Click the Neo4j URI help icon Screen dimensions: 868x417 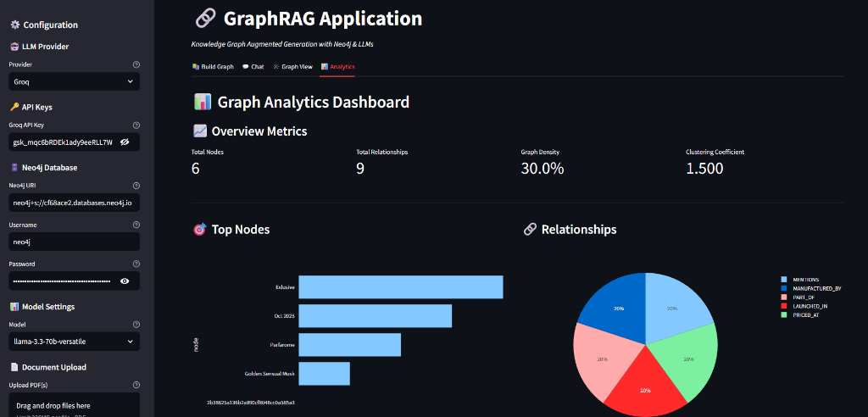point(136,186)
